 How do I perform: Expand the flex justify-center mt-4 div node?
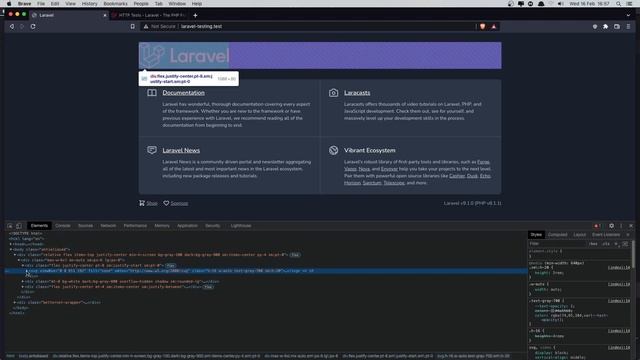point(23,287)
